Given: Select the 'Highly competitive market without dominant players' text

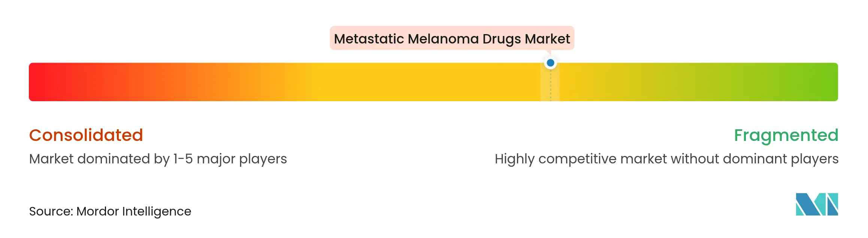Looking at the screenshot, I should point(666,159).
